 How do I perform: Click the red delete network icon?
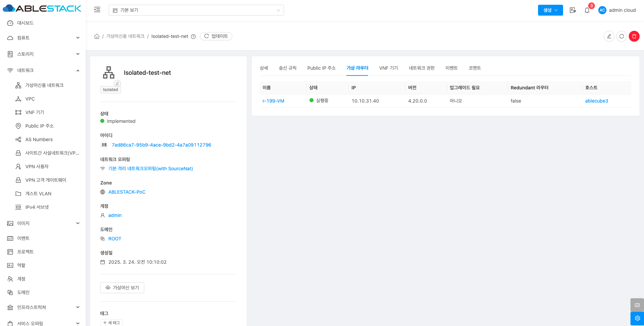(634, 36)
